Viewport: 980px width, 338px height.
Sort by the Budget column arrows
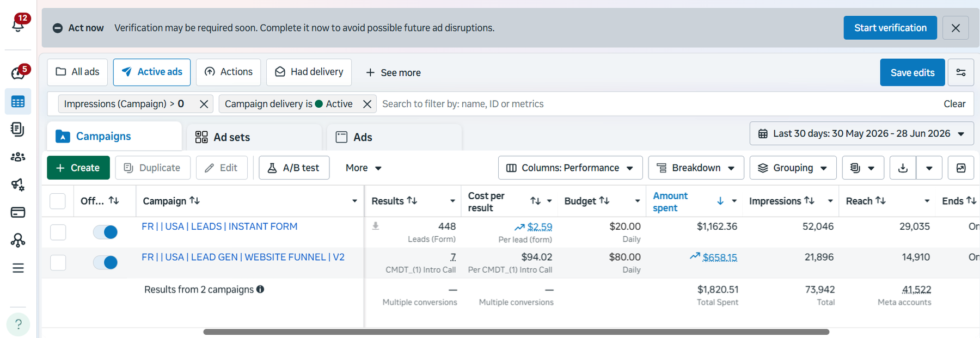pos(604,201)
